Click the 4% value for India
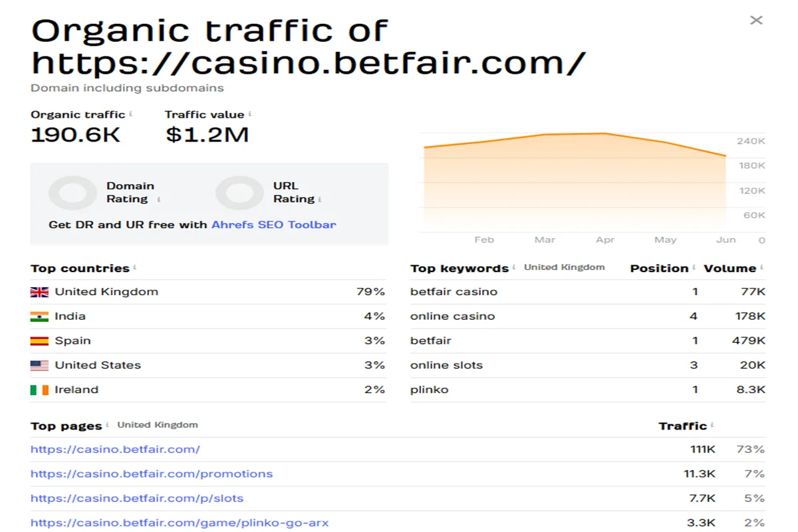The image size is (798, 532). point(374,317)
